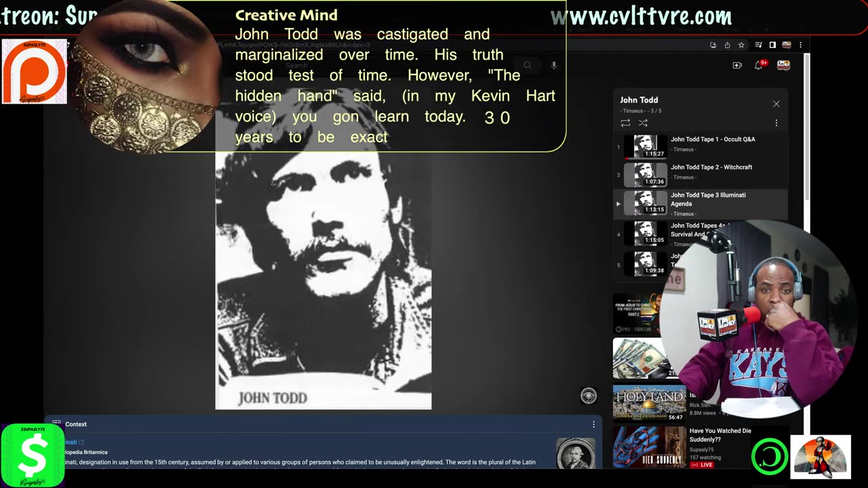Click the Cash App dollar logo
Screen dimensions: 868x488
pyautogui.click(x=33, y=455)
